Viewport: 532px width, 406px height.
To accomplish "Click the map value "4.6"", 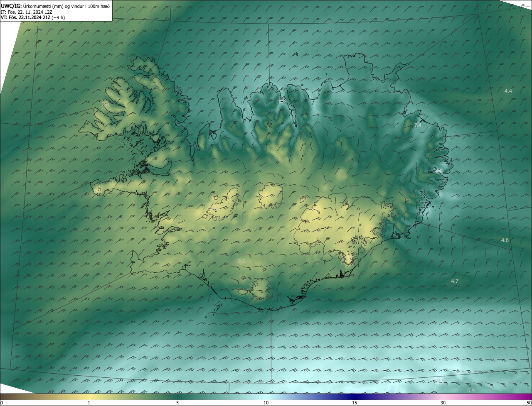I will 505,240.
